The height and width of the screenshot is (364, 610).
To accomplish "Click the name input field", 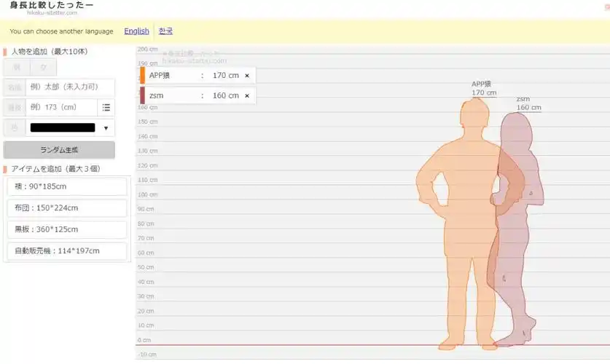I will click(70, 87).
